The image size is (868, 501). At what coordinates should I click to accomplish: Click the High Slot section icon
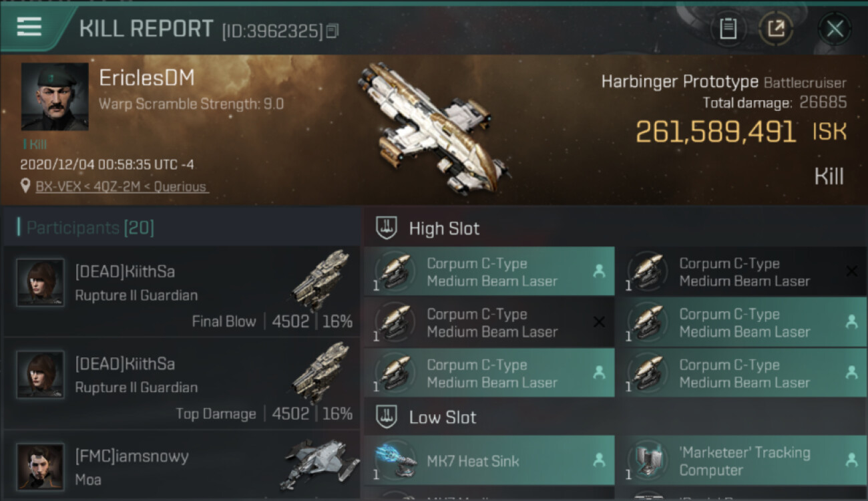pos(387,228)
